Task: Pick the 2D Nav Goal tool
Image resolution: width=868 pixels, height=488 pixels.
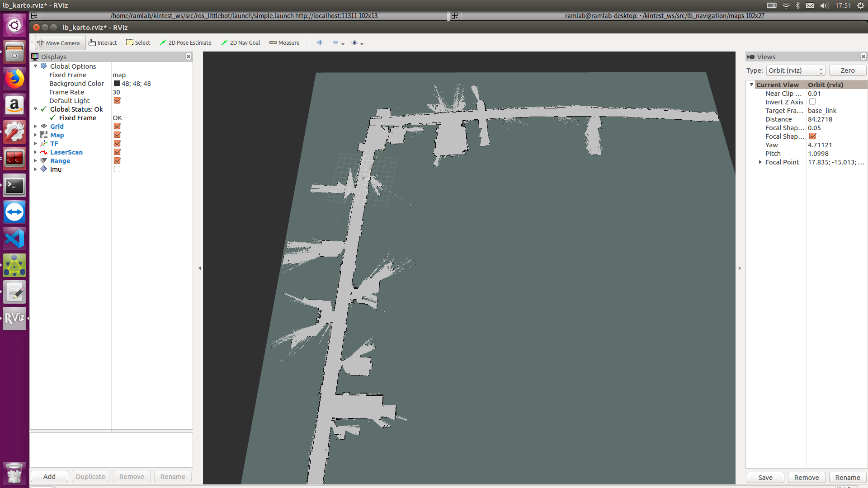Action: [x=241, y=43]
